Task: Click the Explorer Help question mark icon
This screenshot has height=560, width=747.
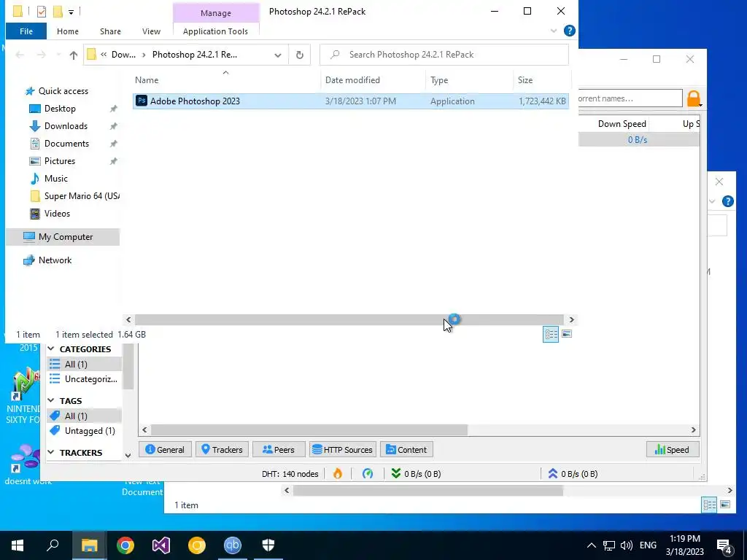Action: click(x=569, y=31)
